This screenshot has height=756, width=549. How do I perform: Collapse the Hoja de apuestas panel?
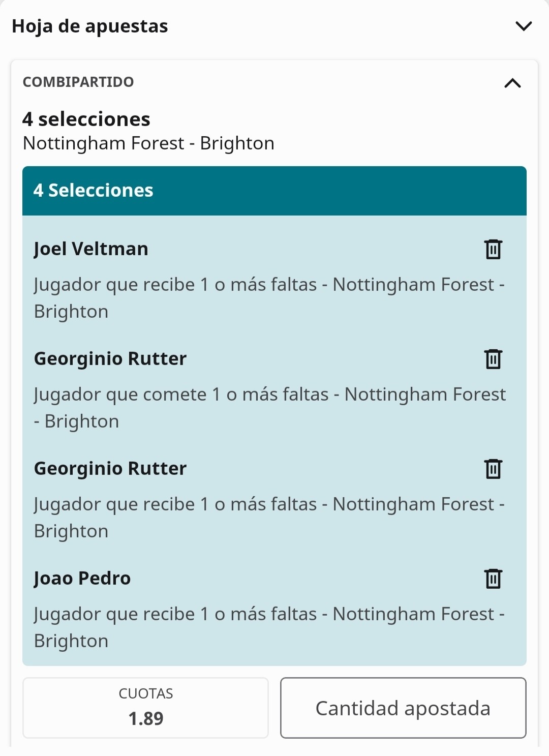pos(523,26)
